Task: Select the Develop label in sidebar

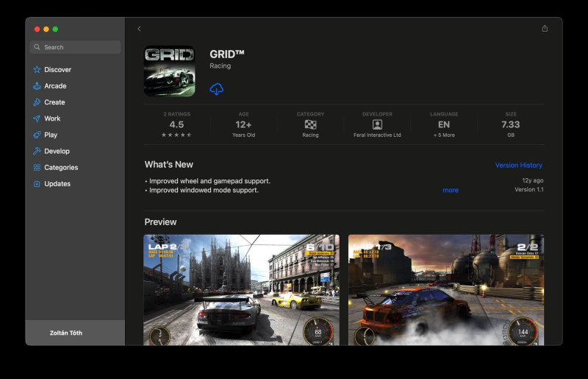Action: [x=57, y=151]
